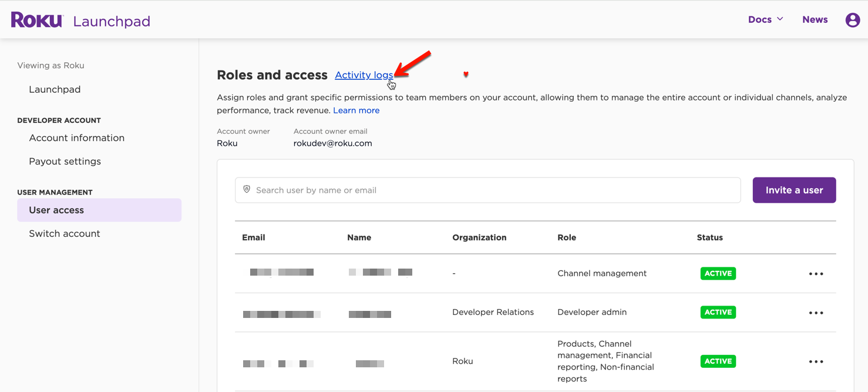Open Account information in sidebar
Viewport: 868px width, 392px height.
pyautogui.click(x=76, y=138)
